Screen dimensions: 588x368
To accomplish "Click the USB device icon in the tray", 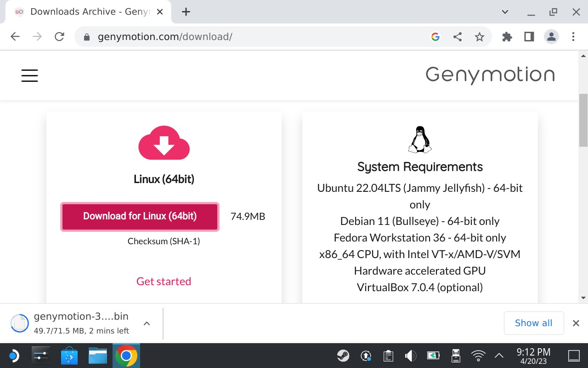I will (455, 356).
